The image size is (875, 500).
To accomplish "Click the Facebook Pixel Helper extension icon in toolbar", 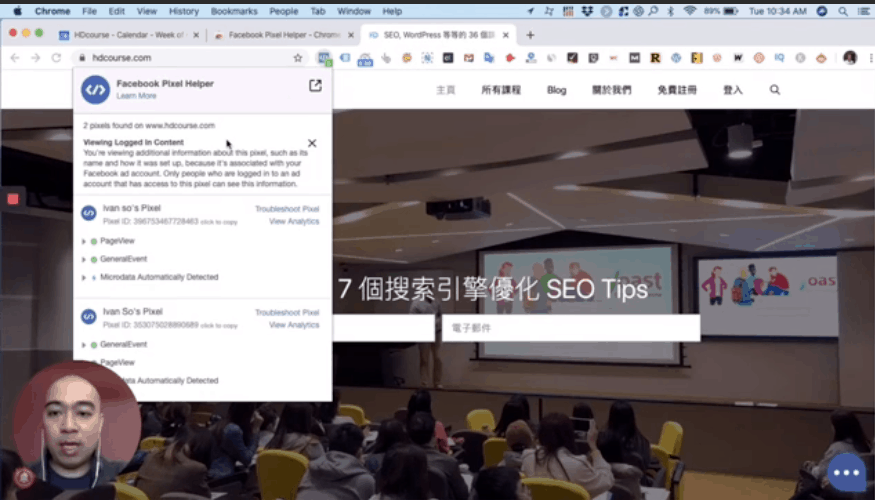I will tap(324, 57).
